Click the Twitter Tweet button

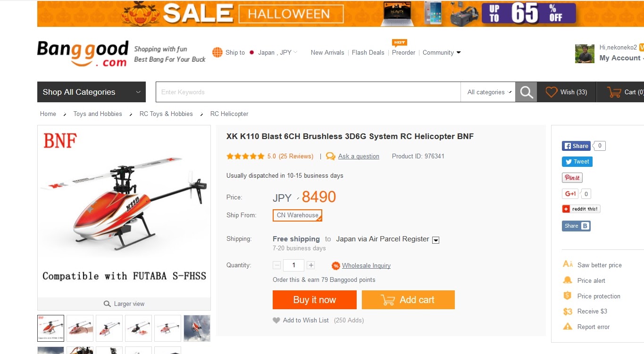pos(577,162)
